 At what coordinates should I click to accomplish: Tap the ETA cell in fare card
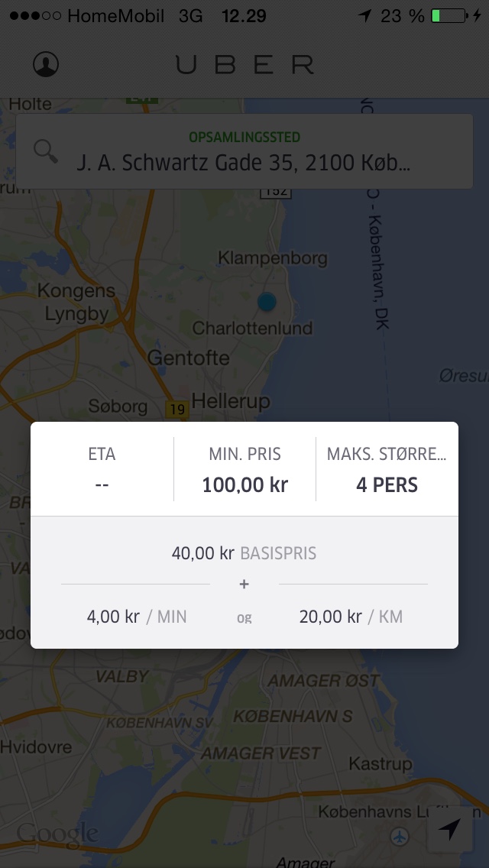pyautogui.click(x=102, y=469)
